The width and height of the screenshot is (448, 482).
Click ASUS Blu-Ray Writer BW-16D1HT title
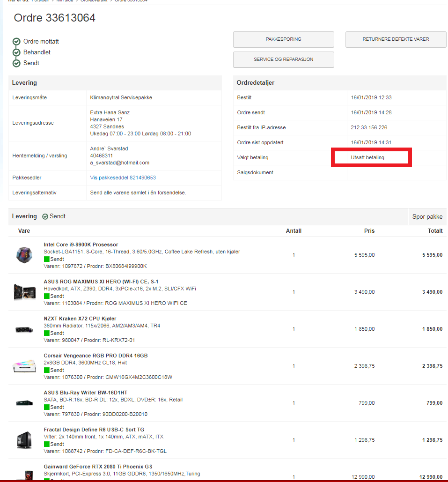coord(85,393)
